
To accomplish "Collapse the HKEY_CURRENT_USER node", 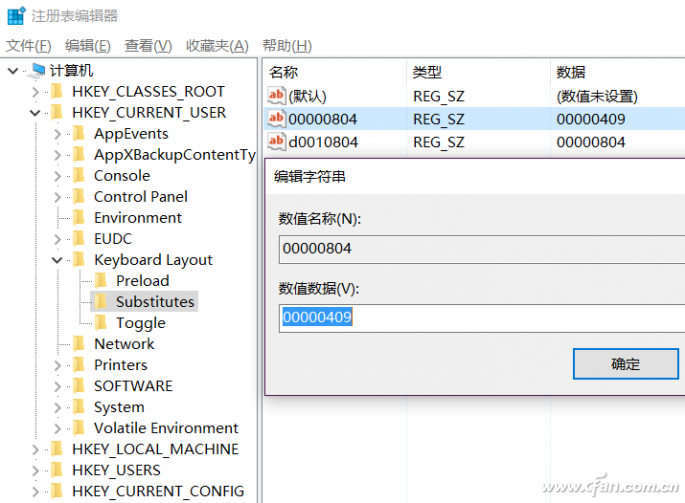I will click(35, 113).
